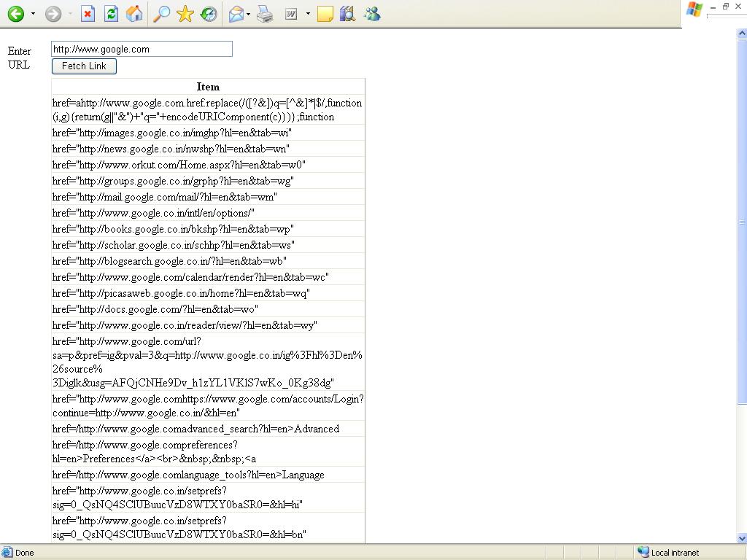Select the blogsearch.google.co.in row
This screenshot has width=747, height=560.
point(208,261)
